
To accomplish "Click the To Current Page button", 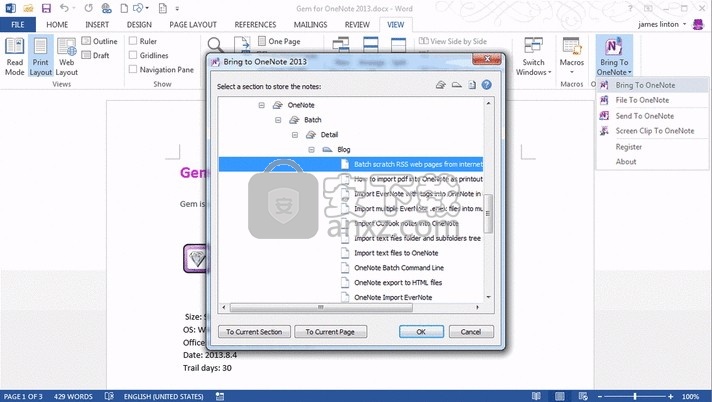I will (330, 332).
